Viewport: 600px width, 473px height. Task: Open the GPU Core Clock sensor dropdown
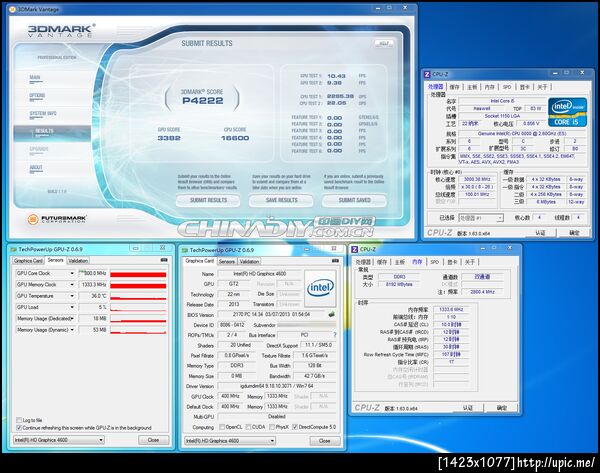click(72, 273)
